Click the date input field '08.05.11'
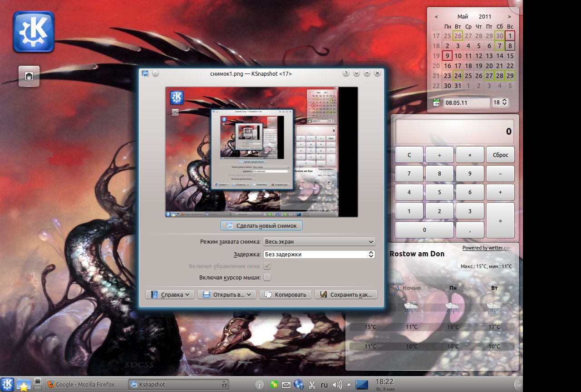This screenshot has width=581, height=392. click(466, 103)
